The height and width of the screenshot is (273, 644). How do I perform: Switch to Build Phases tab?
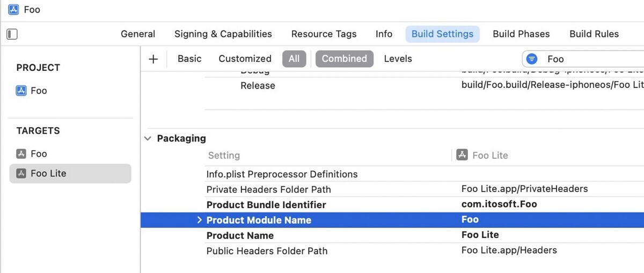(x=521, y=34)
